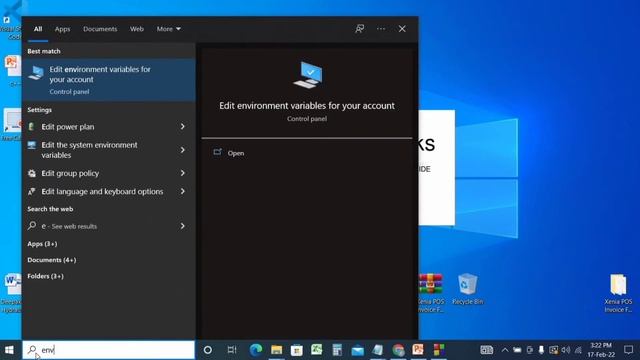Click the volume speaker tray icon
640x360 pixels.
[x=566, y=350]
